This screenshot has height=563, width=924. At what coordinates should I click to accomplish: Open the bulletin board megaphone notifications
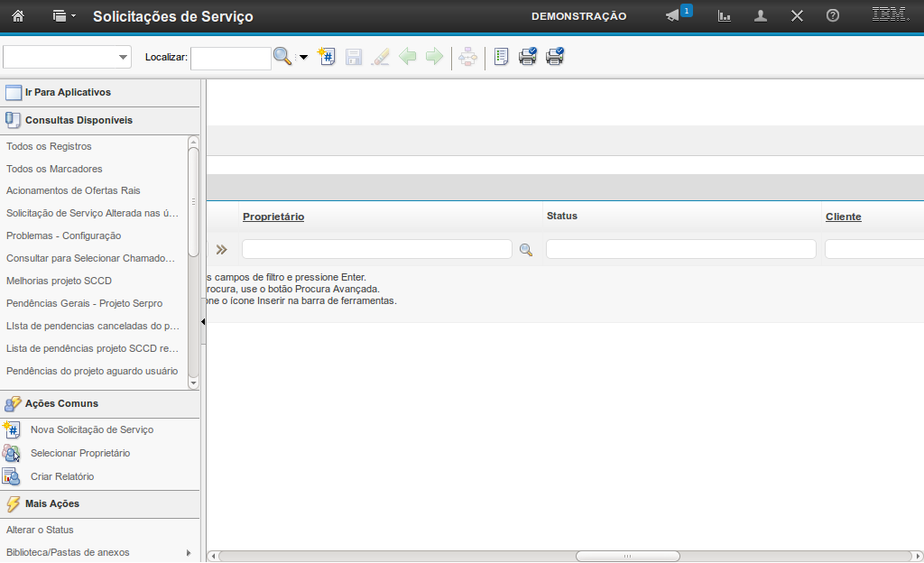672,16
